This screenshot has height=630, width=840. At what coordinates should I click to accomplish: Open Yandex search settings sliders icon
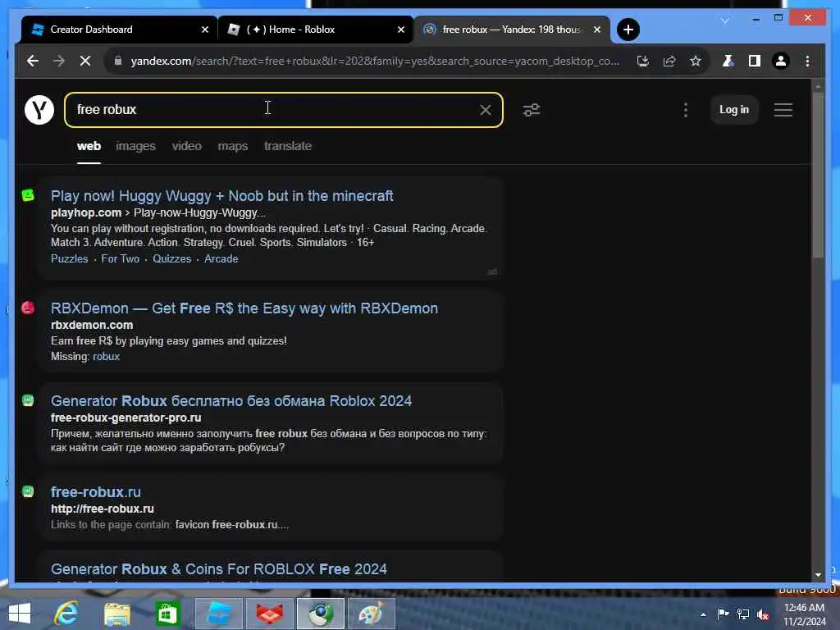pyautogui.click(x=532, y=110)
